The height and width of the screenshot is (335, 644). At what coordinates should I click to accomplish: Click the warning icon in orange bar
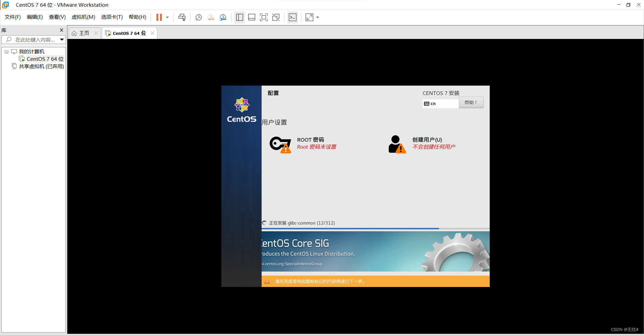pos(267,281)
